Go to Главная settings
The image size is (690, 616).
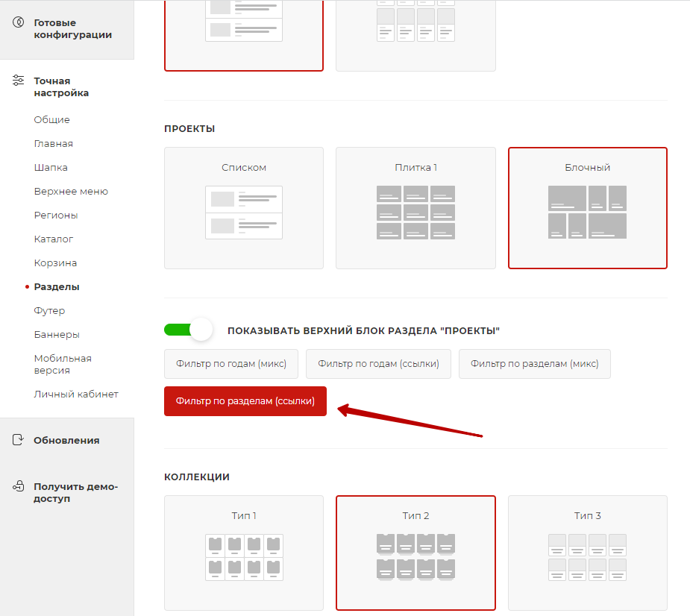point(53,143)
